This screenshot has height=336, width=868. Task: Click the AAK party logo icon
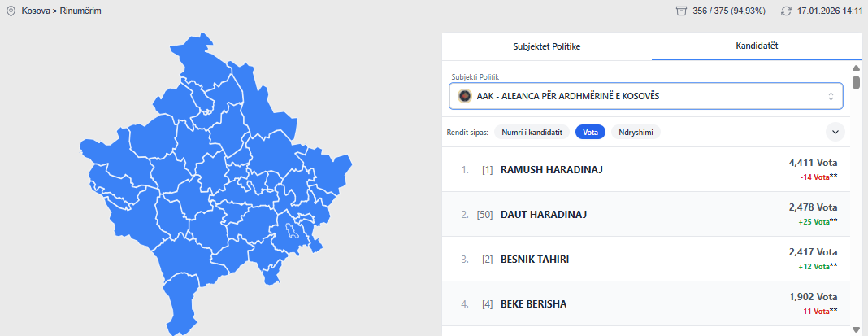coord(464,96)
